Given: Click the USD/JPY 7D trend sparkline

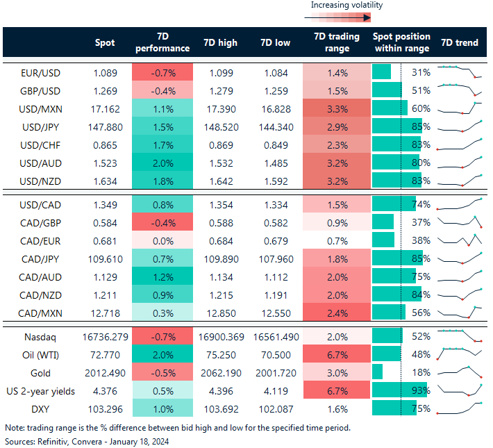Looking at the screenshot, I should (459, 127).
